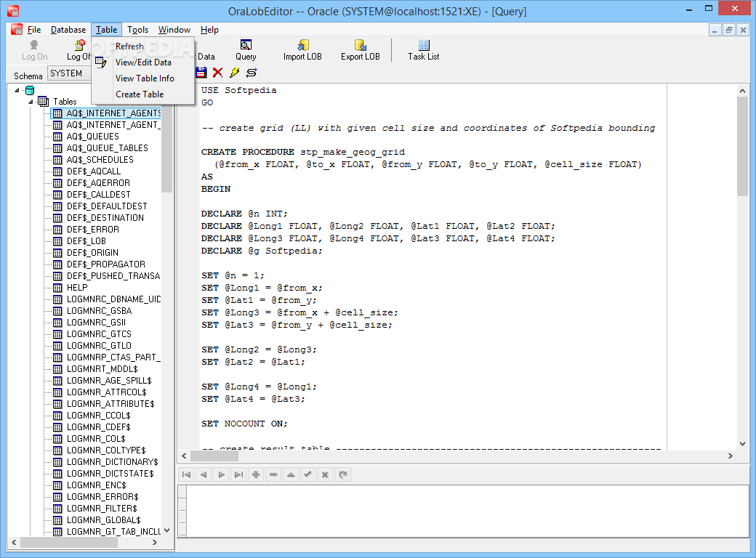This screenshot has height=558, width=756.
Task: Minimize the inner Query child window
Action: (715, 30)
